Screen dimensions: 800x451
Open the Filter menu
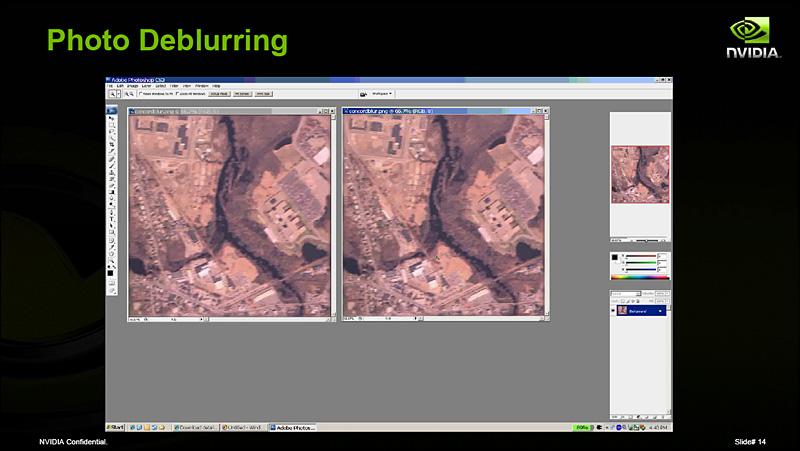tap(173, 86)
